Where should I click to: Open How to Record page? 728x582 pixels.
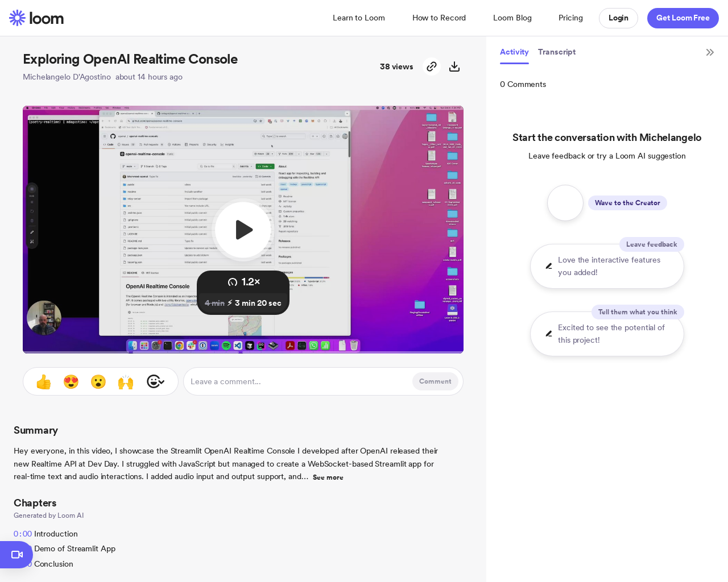tap(439, 18)
